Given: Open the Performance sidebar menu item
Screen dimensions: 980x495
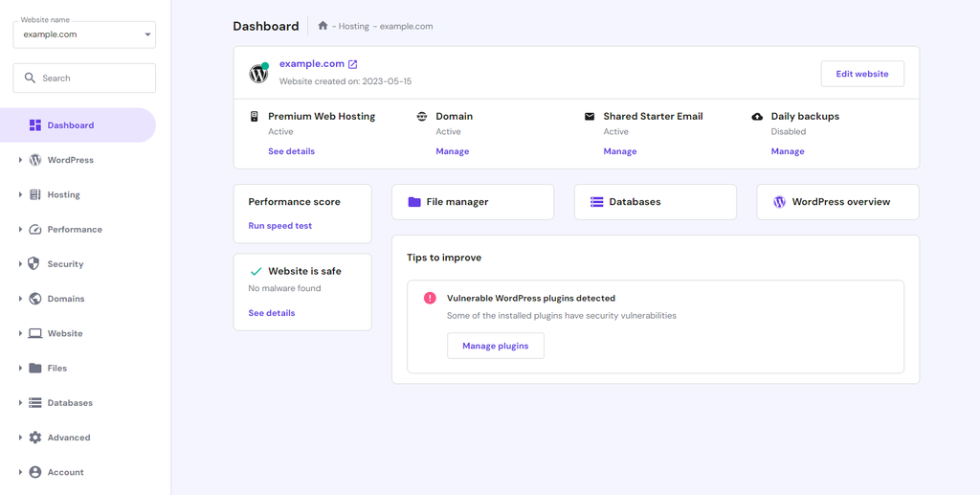Looking at the screenshot, I should coord(75,230).
